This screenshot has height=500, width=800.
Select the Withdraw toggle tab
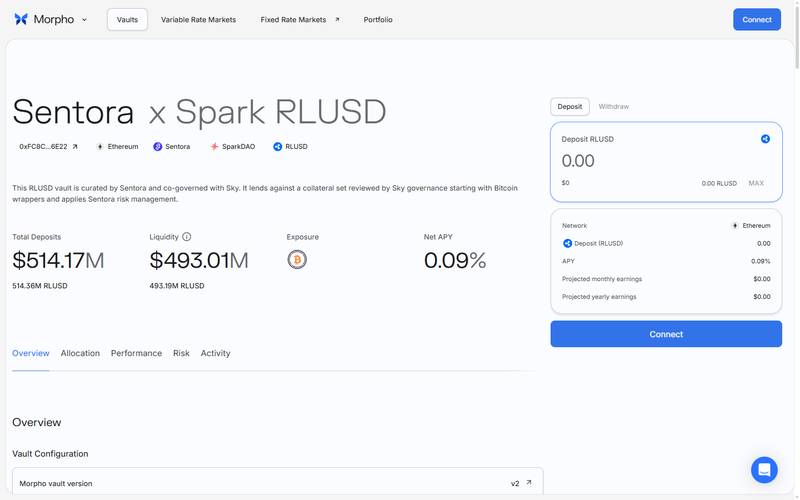coord(614,107)
